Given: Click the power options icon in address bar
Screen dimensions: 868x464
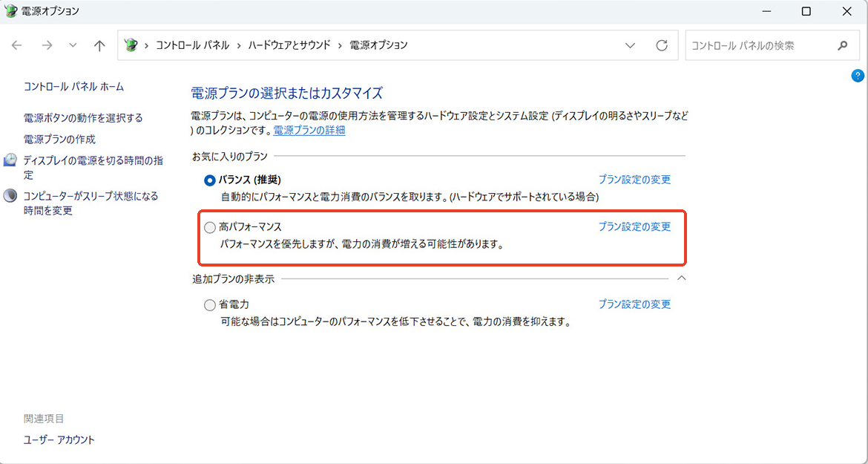Looking at the screenshot, I should (x=131, y=45).
